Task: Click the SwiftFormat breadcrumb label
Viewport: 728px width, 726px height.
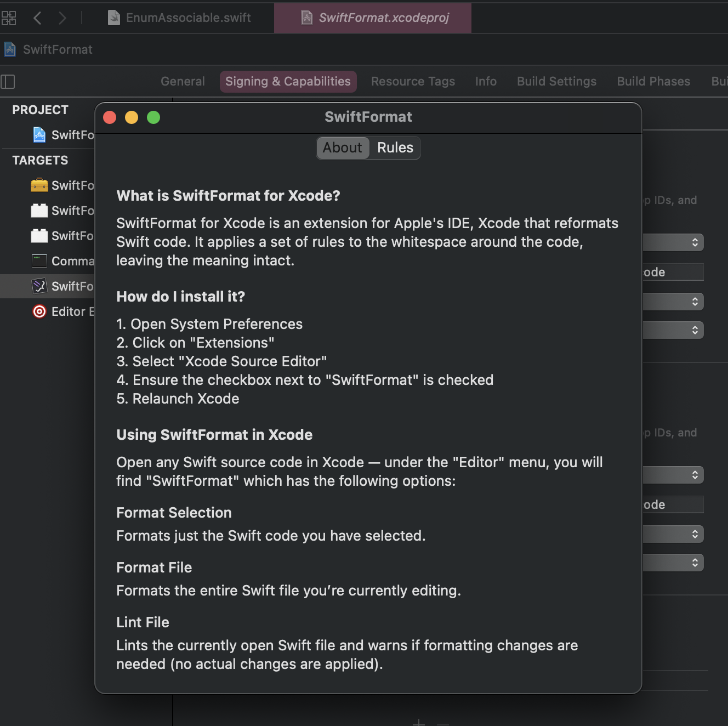Action: [x=58, y=49]
